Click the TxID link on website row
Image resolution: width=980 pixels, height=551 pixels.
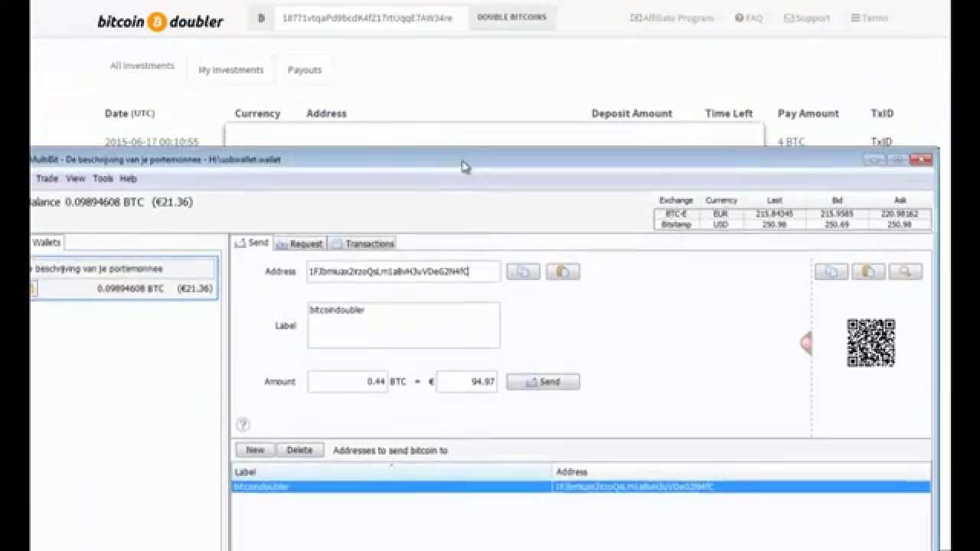click(881, 142)
